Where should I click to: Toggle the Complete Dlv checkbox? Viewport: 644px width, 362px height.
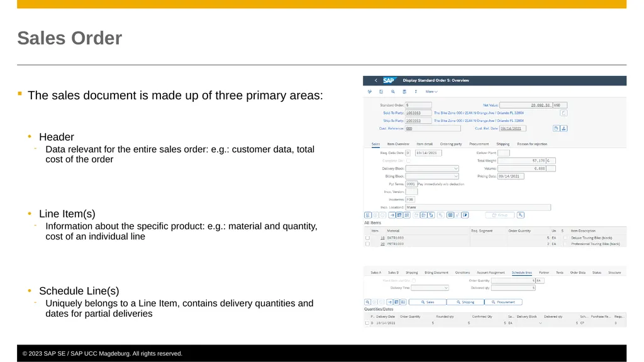(408, 161)
